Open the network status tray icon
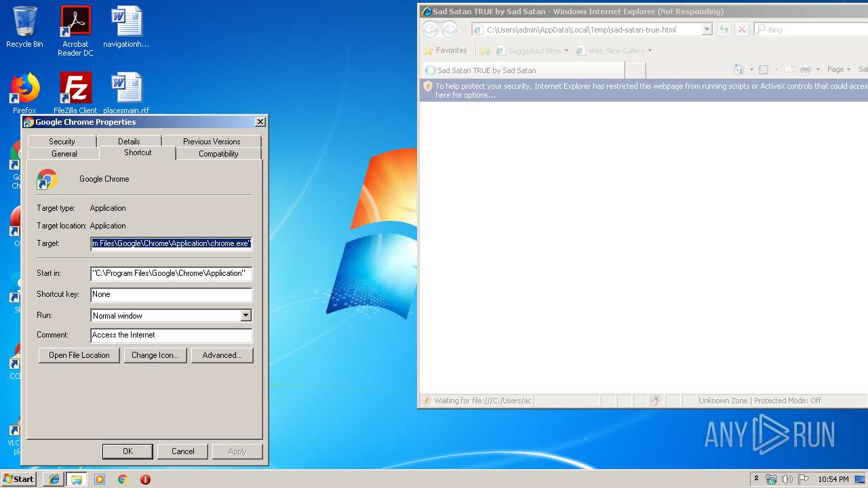 coord(771,479)
